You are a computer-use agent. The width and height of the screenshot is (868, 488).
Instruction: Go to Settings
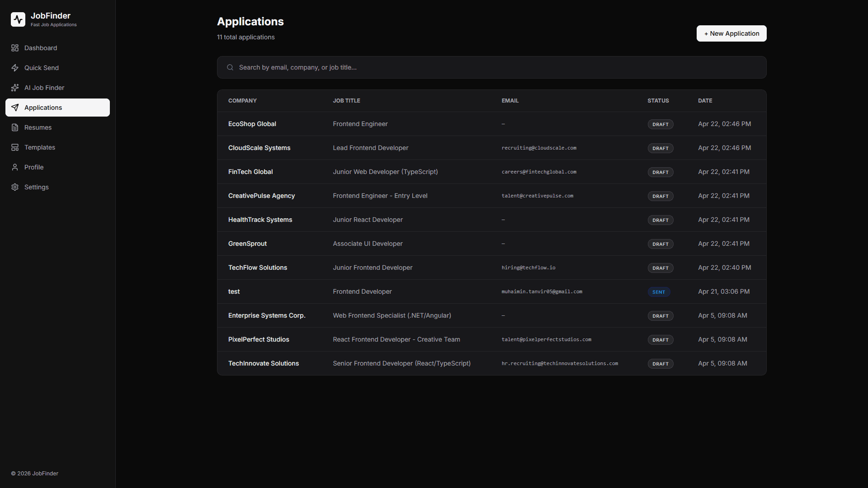57,187
